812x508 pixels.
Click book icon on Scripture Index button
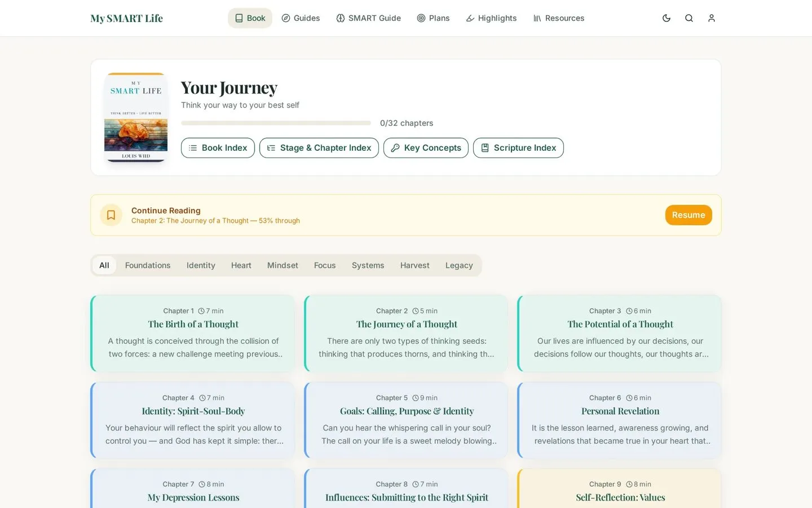tap(485, 148)
